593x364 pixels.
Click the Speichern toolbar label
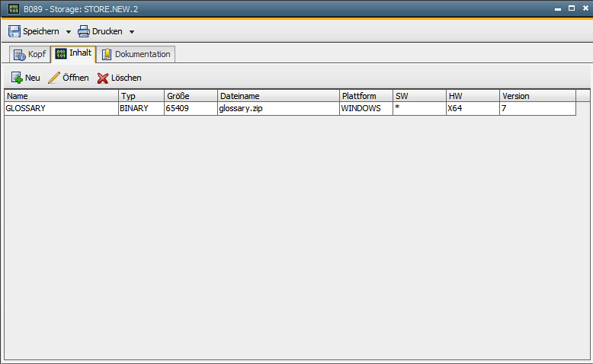[x=41, y=31]
